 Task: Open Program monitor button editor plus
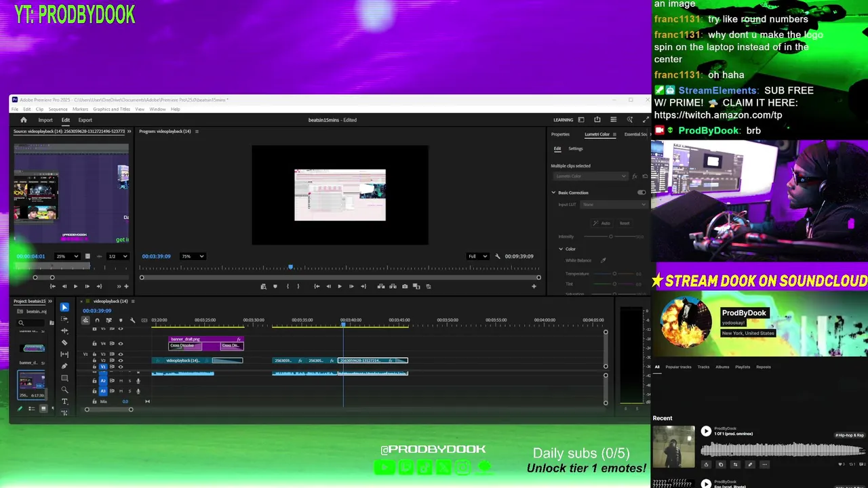tap(534, 286)
